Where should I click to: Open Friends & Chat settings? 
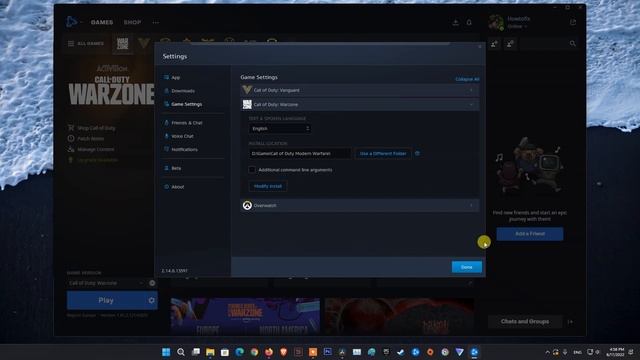(x=187, y=123)
